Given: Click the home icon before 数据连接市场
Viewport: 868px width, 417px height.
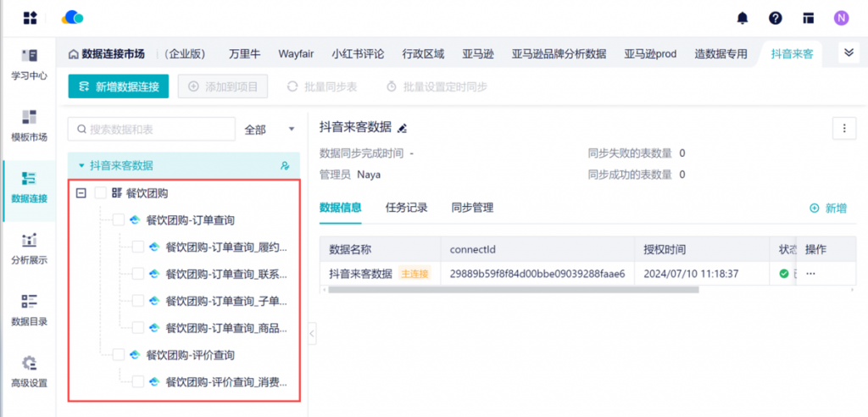Looking at the screenshot, I should tap(73, 54).
